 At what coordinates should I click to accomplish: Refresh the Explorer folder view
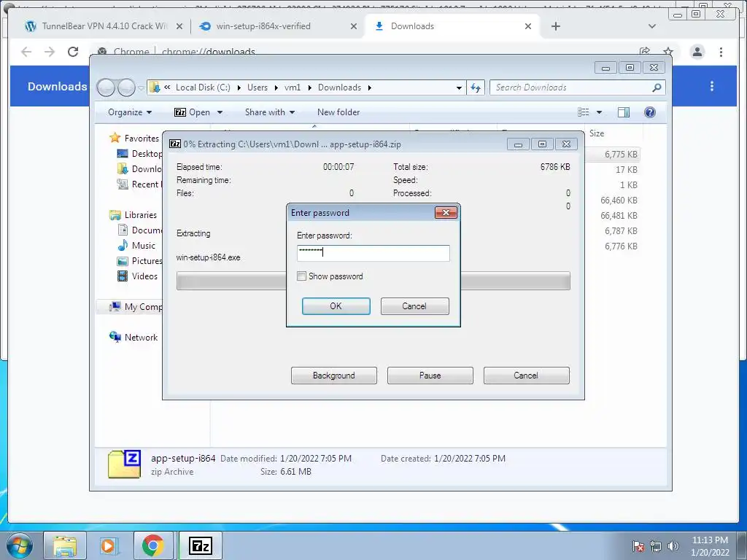[476, 87]
